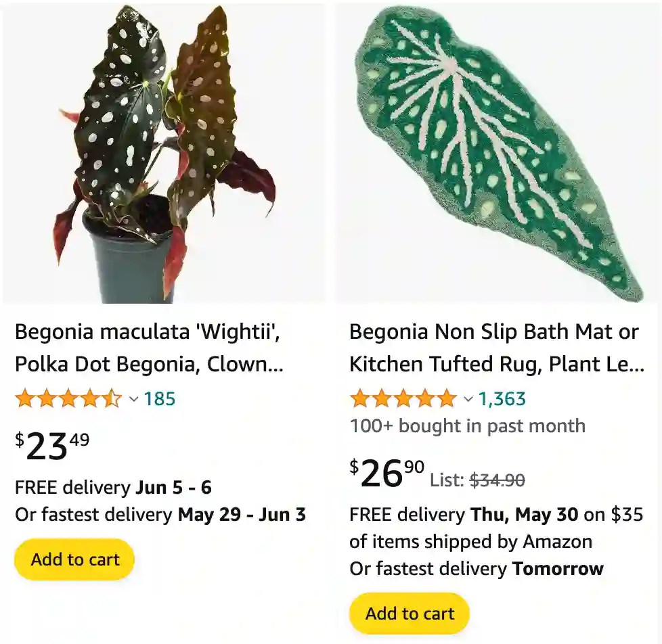Click Add to cart for the Begonia bath mat
The image size is (662, 644).
tap(408, 614)
